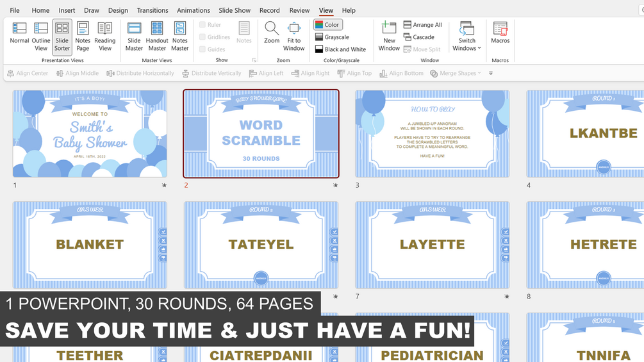Select the TATEYEL round slide
644x362 pixels.
[261, 245]
